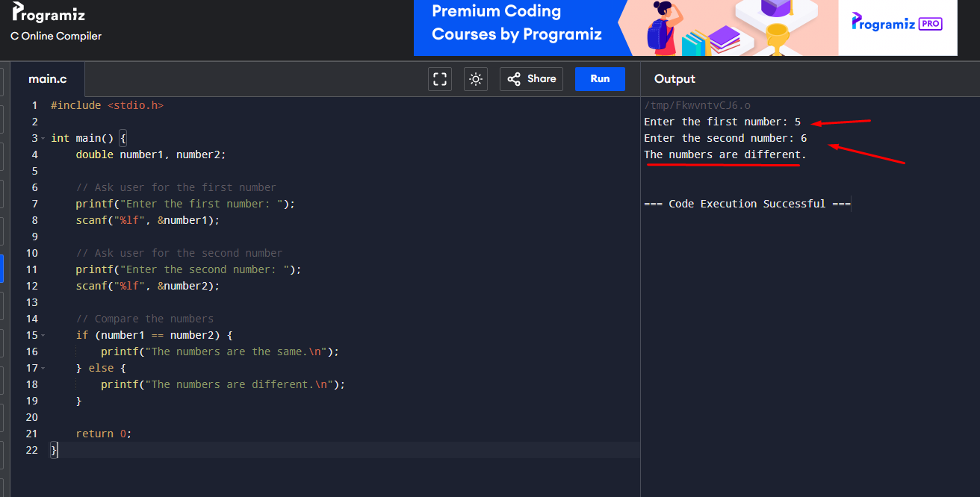The height and width of the screenshot is (497, 980).
Task: Click the Programiz logo
Action: [x=49, y=13]
